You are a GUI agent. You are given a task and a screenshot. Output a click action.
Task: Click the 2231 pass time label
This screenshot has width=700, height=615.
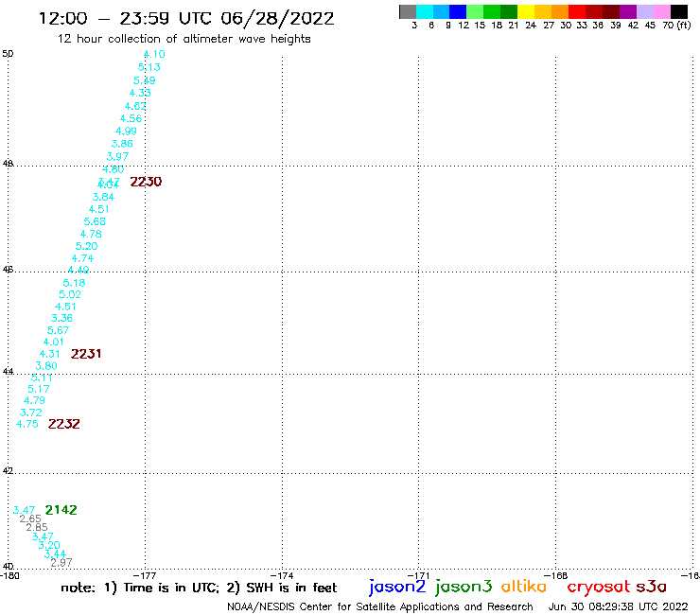[x=86, y=354]
